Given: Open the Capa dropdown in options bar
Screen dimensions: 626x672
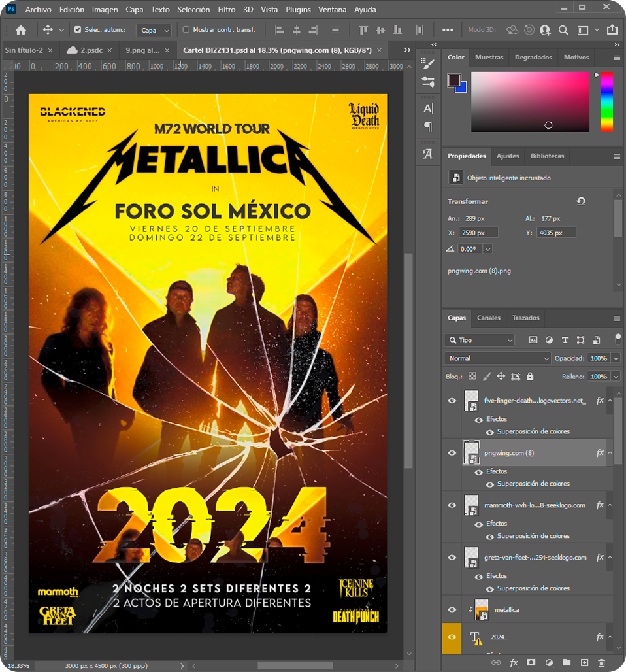Looking at the screenshot, I should (156, 31).
